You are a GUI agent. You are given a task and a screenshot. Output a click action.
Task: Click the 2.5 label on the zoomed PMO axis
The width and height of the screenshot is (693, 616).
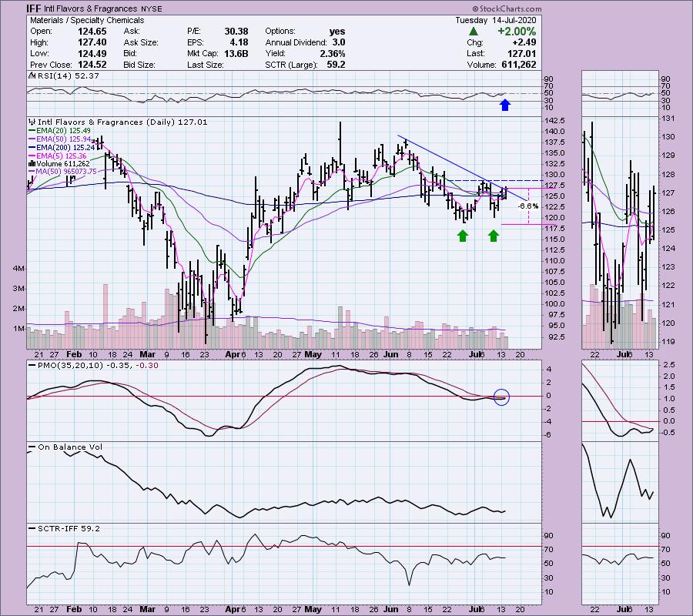point(670,365)
